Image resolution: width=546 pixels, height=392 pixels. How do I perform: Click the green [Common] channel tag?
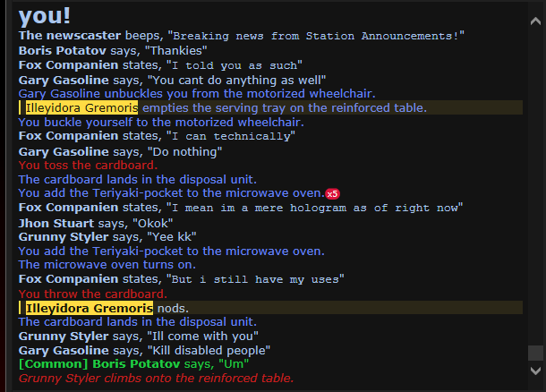click(54, 363)
